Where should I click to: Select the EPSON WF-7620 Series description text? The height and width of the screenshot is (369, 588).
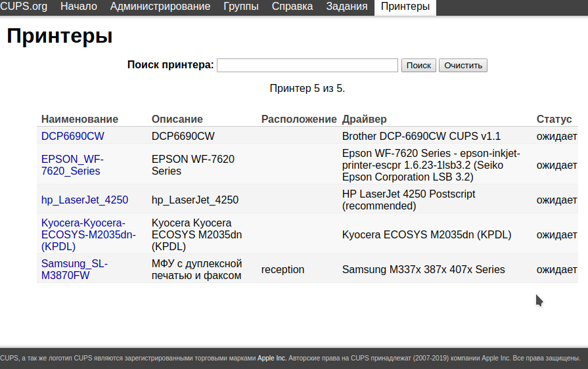tap(192, 165)
